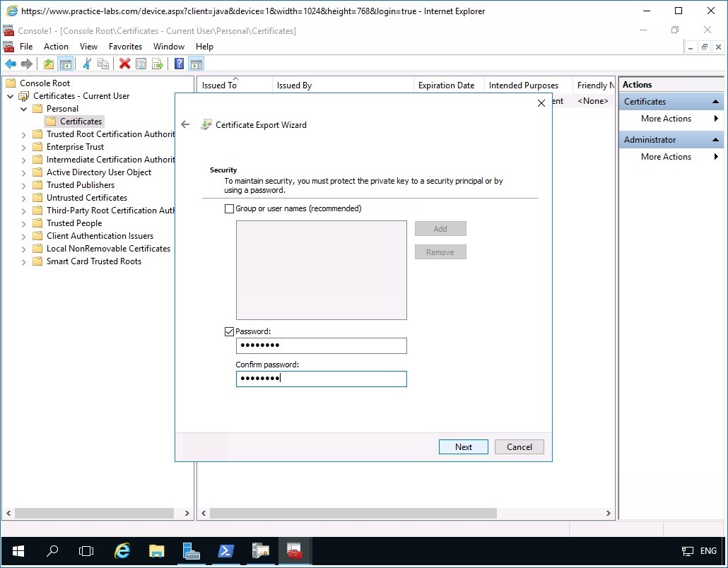The height and width of the screenshot is (568, 728).
Task: Click the Export List toolbar icon
Action: [158, 64]
